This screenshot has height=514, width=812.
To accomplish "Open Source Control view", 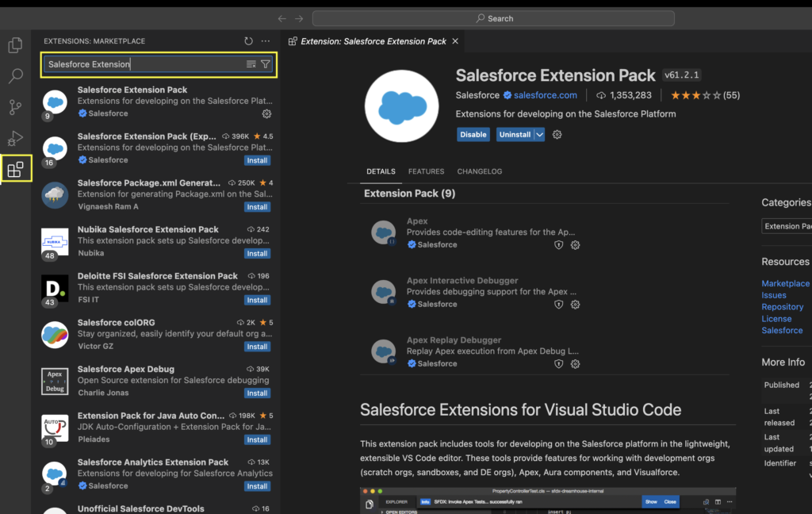I will (x=16, y=107).
